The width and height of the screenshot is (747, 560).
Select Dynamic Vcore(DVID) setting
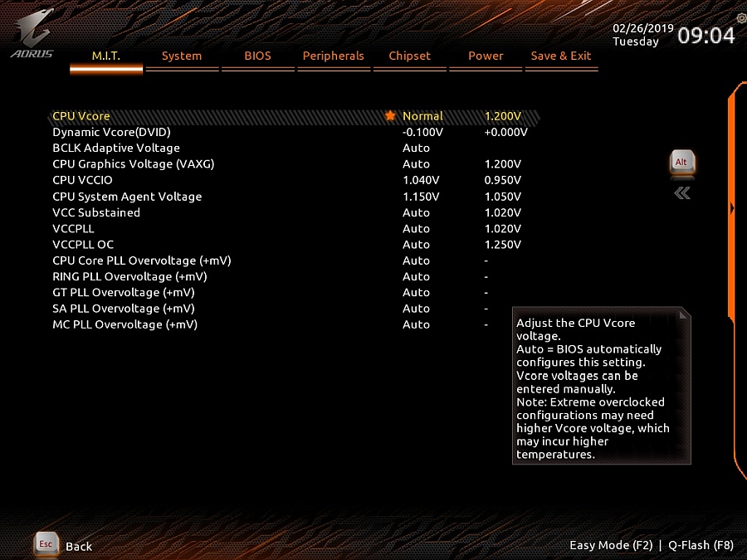click(x=111, y=133)
